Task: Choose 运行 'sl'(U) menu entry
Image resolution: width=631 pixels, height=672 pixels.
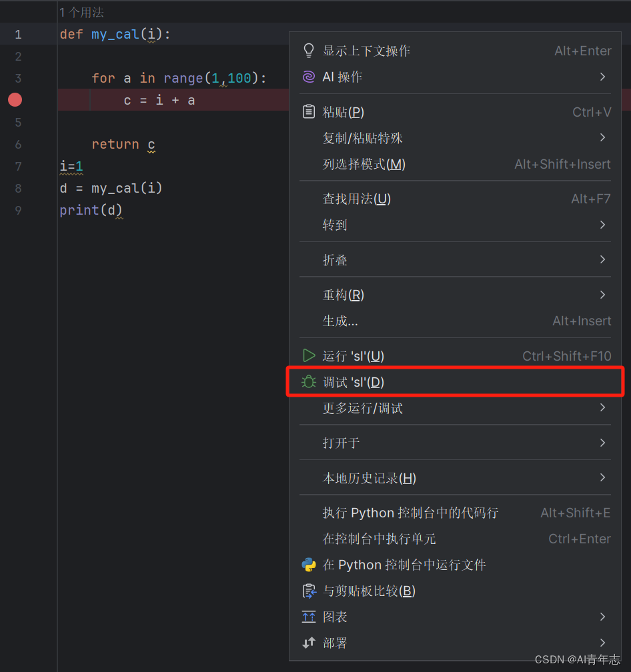Action: pyautogui.click(x=456, y=356)
